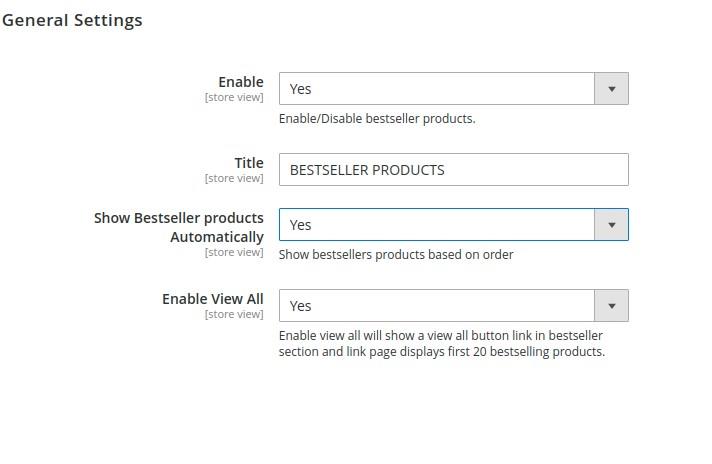Click the Yes value in the Enable select
This screenshot has height=464, width=712.
click(x=301, y=89)
